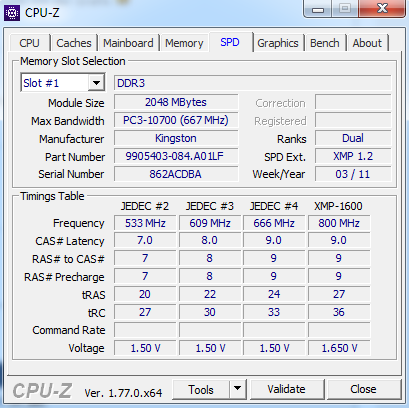Click the 666 MHz frequency cell
The width and height of the screenshot is (409, 408).
click(x=274, y=223)
